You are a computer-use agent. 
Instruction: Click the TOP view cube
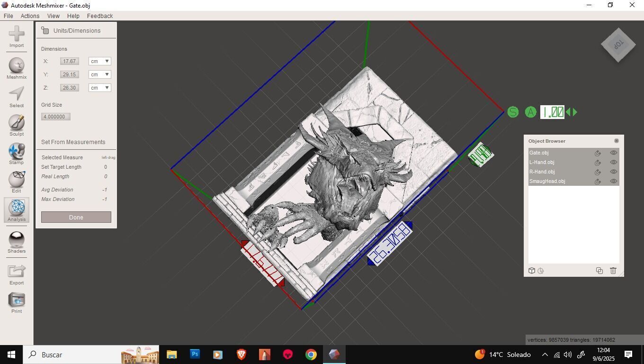(618, 45)
